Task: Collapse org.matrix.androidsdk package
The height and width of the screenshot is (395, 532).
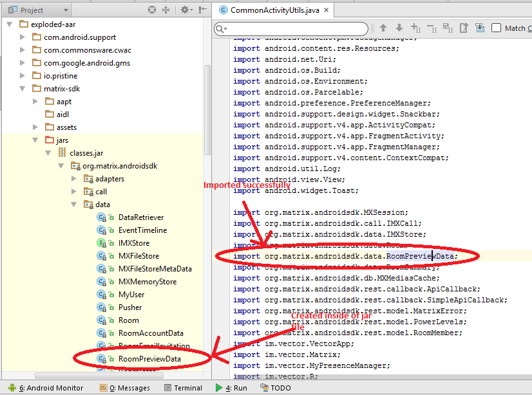Action: click(61, 166)
